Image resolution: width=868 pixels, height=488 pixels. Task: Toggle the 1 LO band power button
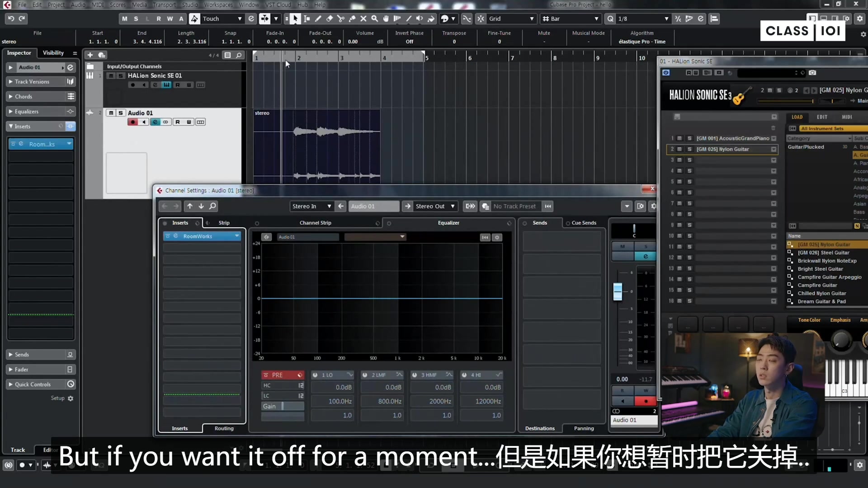point(315,375)
